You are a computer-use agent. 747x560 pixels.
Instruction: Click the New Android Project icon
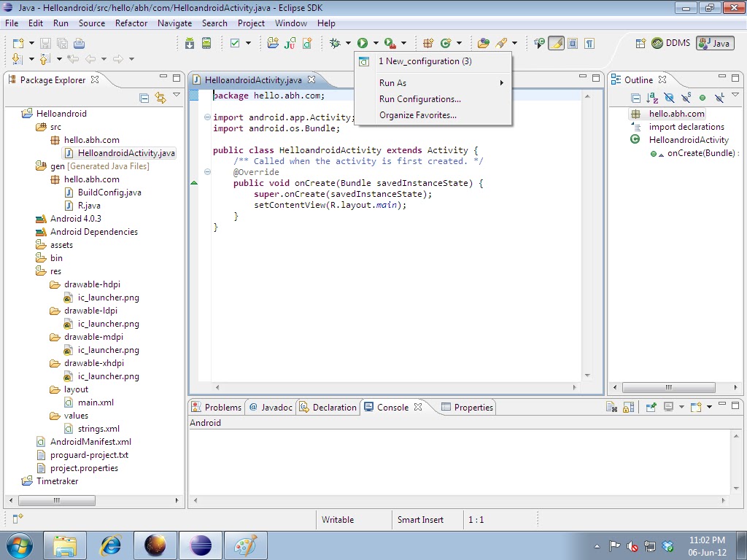[x=273, y=43]
